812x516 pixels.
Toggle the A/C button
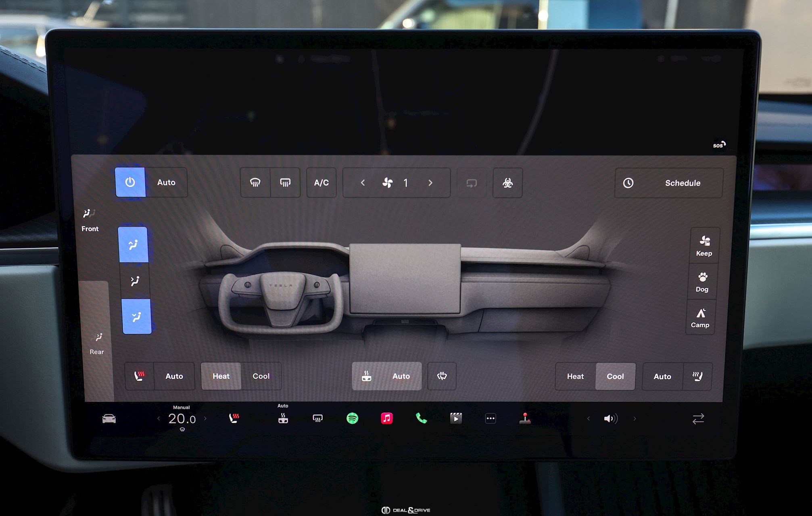(x=321, y=183)
